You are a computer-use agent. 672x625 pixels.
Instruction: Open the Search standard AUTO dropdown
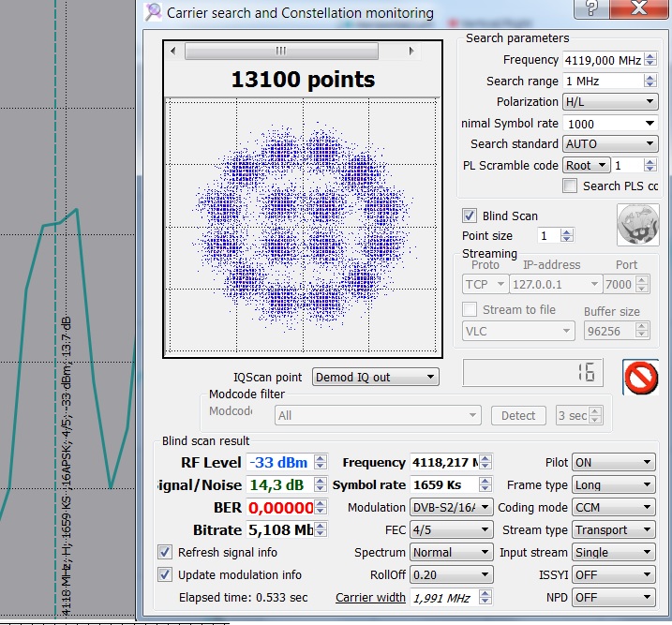coord(610,144)
